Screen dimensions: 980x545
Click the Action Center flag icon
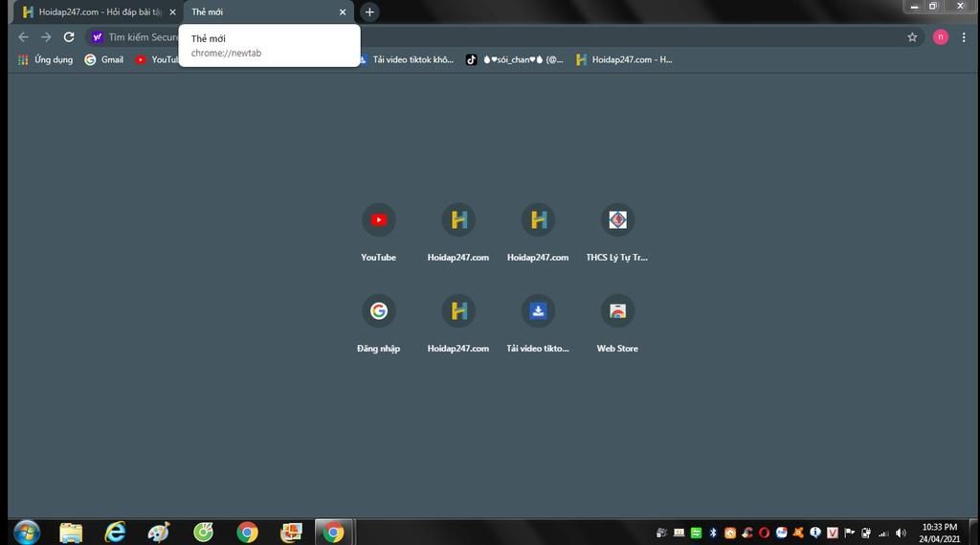point(850,534)
